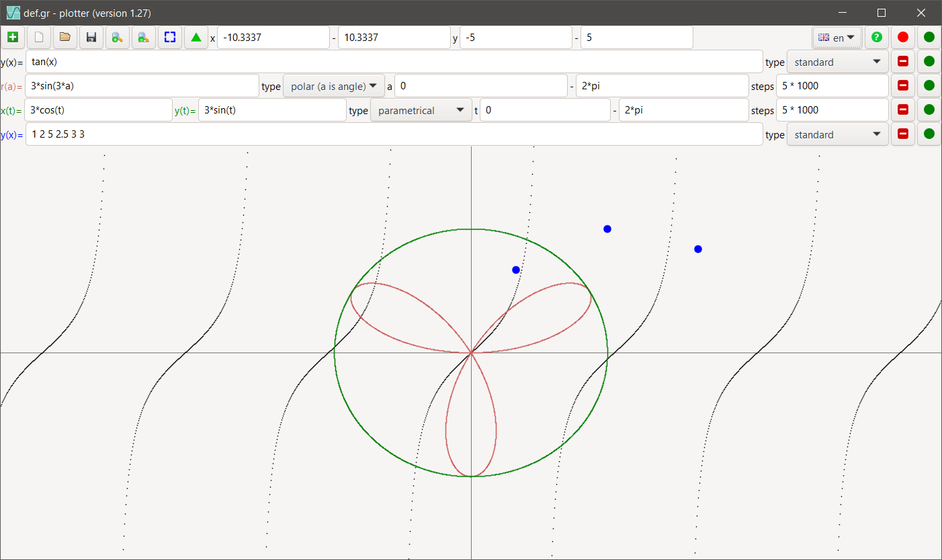Open the 'parametrical' type dropdown
Image resolution: width=942 pixels, height=560 pixels.
click(421, 110)
